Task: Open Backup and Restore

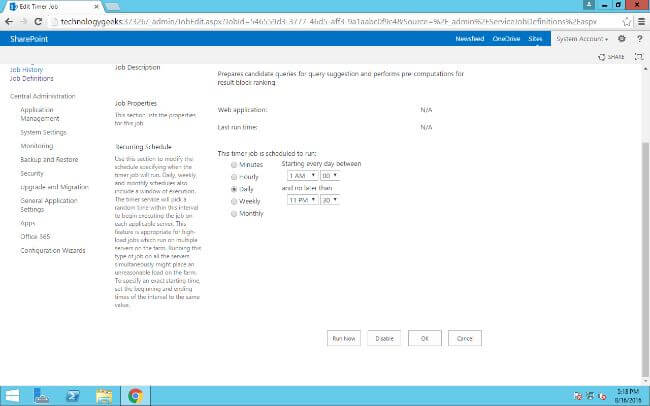Action: tap(49, 160)
